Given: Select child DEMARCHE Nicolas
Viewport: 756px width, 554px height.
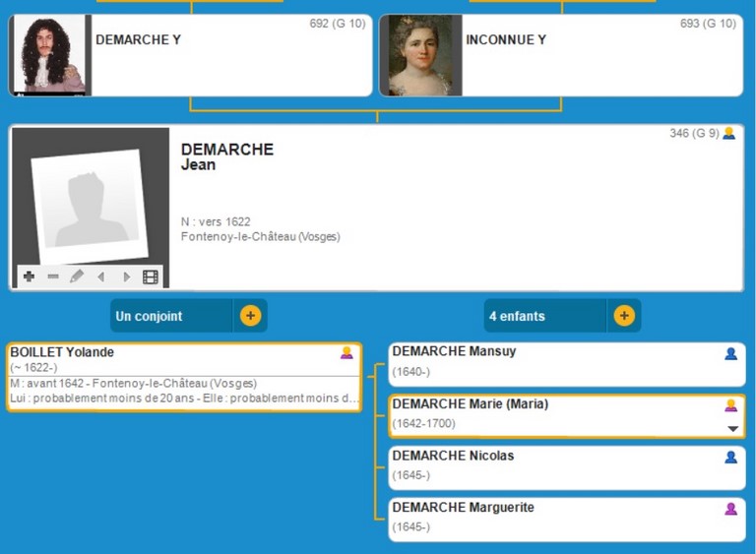Looking at the screenshot, I should pos(551,465).
